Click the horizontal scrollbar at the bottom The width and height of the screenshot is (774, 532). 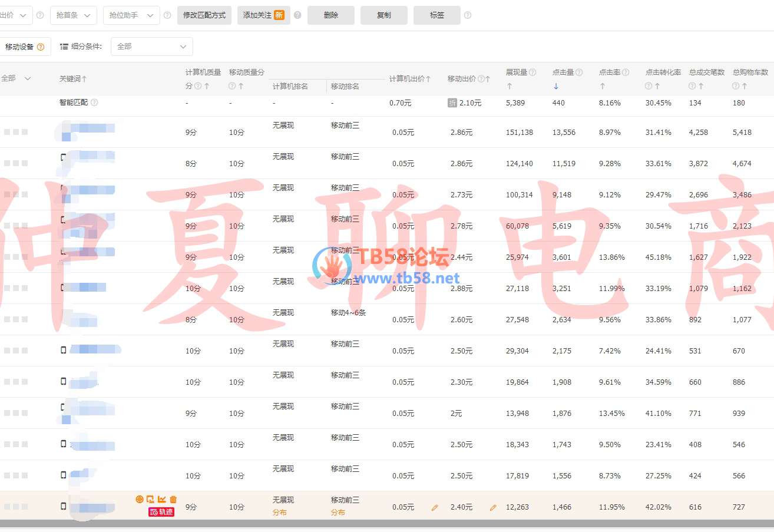point(387,523)
